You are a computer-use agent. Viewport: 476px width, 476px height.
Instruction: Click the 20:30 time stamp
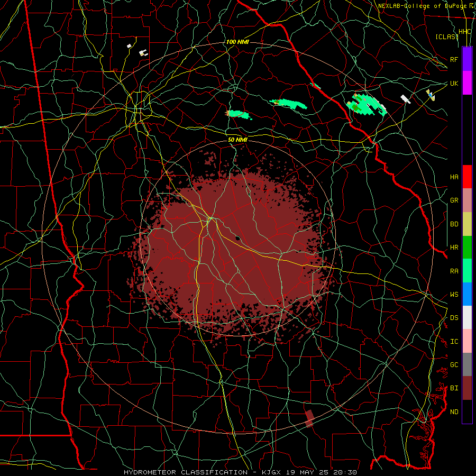point(345,472)
